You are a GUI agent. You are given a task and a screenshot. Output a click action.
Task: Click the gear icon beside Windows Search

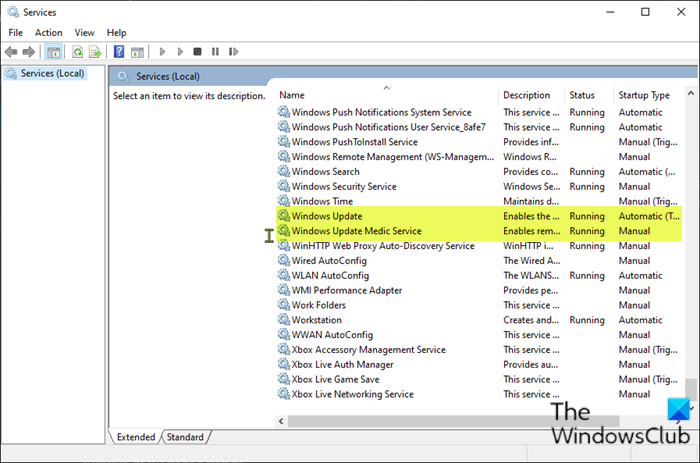(284, 171)
